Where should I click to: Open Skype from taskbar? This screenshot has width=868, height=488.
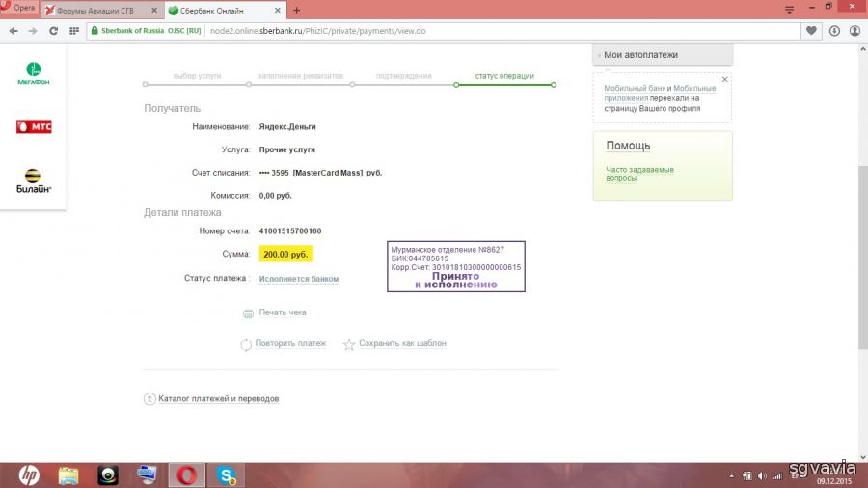[x=226, y=475]
